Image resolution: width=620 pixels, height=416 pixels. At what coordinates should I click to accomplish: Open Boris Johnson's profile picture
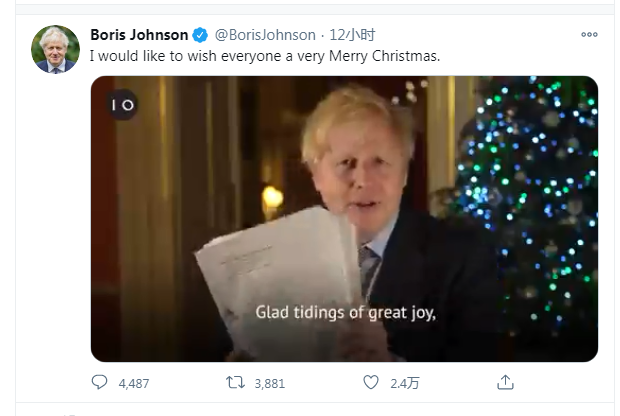point(55,49)
